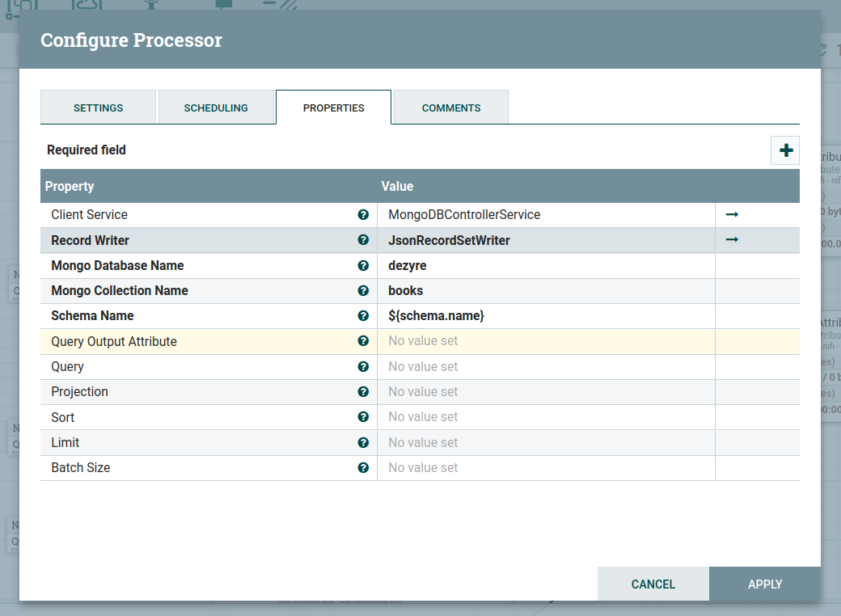Click help icon next to Schema Name
Screen dimensions: 841x616
pos(363,316)
